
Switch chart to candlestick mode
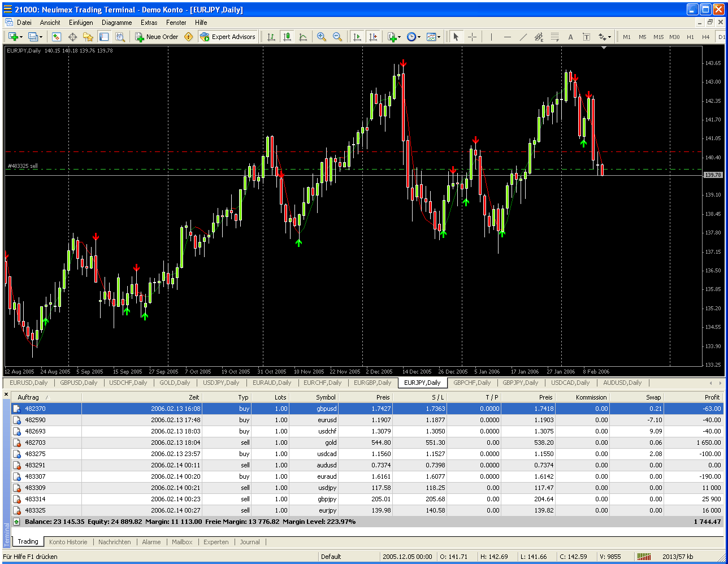point(287,37)
